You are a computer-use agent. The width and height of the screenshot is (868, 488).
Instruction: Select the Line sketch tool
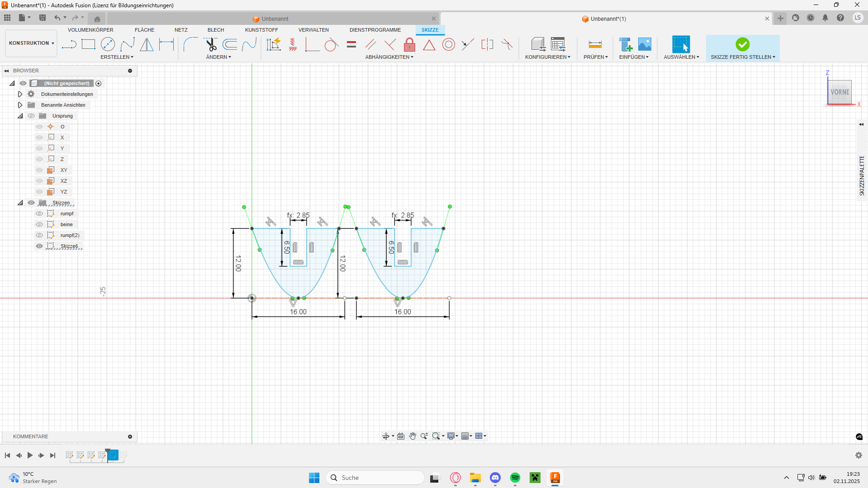click(x=69, y=44)
